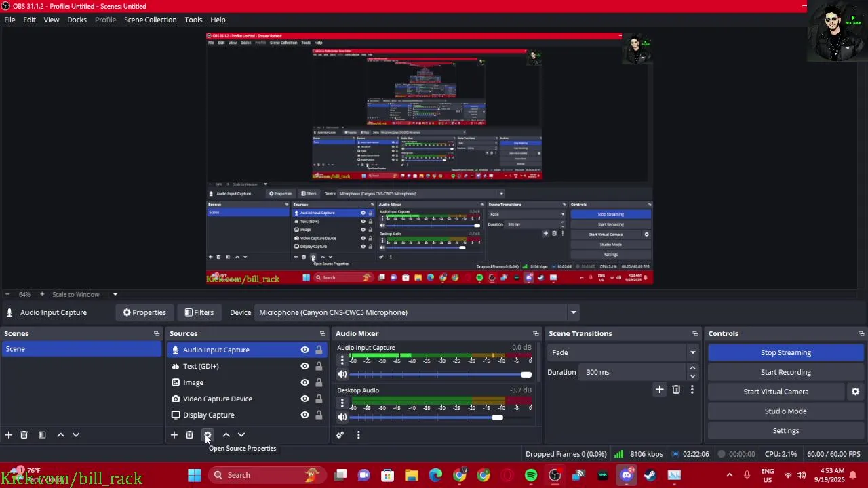Open the Edit menu
The width and height of the screenshot is (868, 488).
tap(29, 20)
